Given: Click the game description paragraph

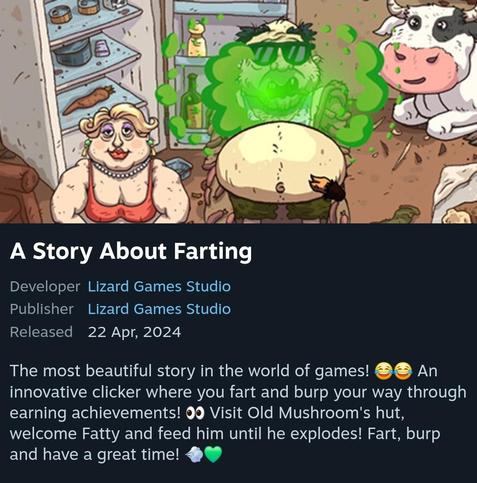Looking at the screenshot, I should [238, 413].
